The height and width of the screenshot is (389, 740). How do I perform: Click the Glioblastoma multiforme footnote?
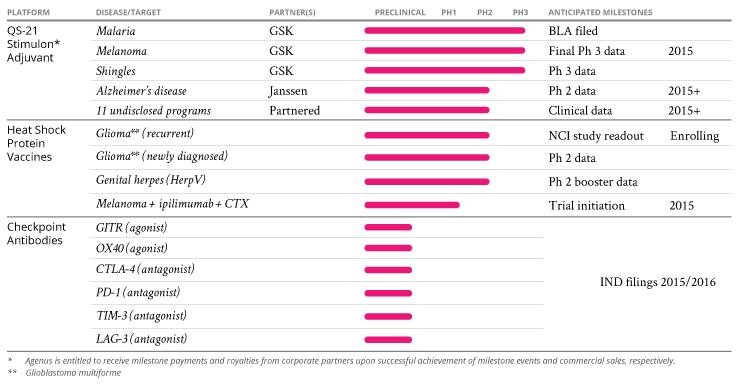73,373
